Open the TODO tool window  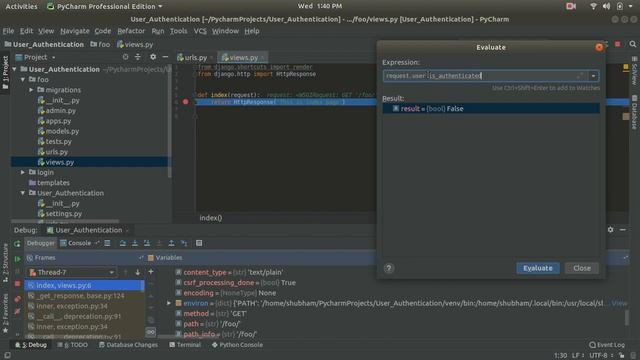point(73,345)
